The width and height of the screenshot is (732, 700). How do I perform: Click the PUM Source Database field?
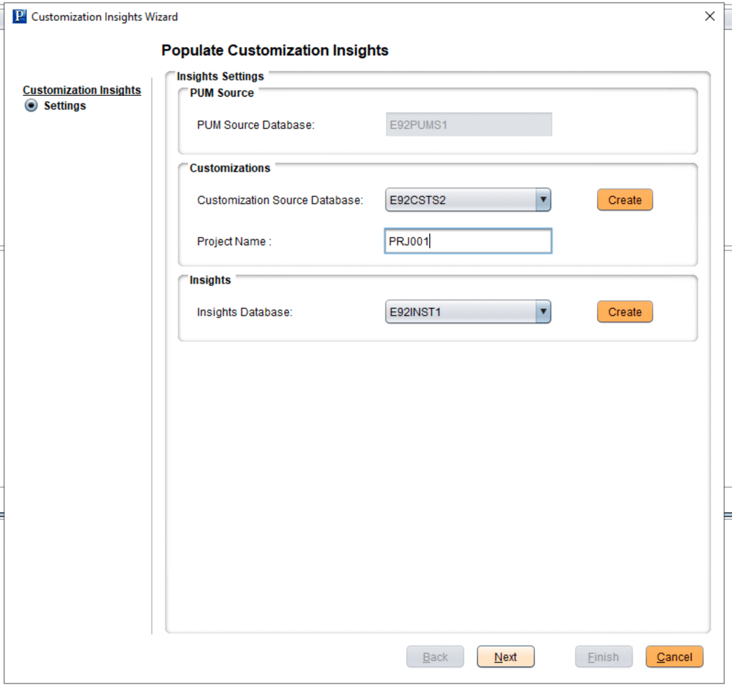(x=468, y=124)
